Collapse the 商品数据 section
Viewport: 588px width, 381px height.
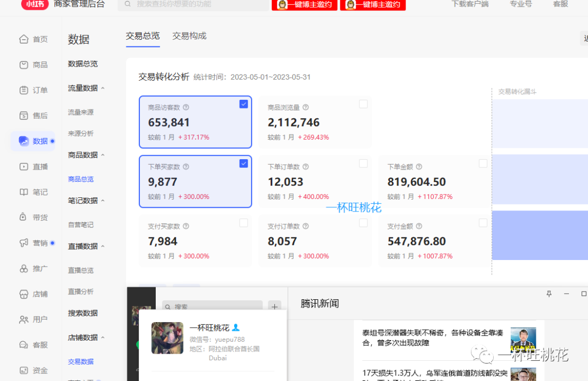(x=103, y=155)
